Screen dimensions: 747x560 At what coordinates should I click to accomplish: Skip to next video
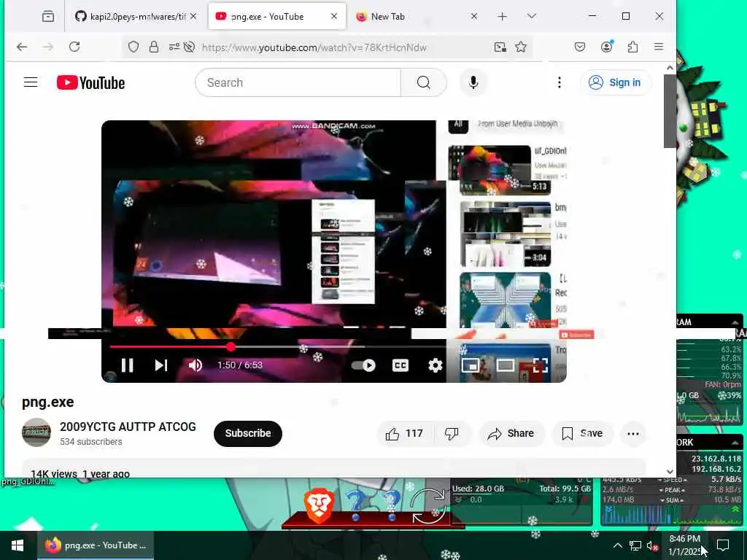(x=161, y=365)
